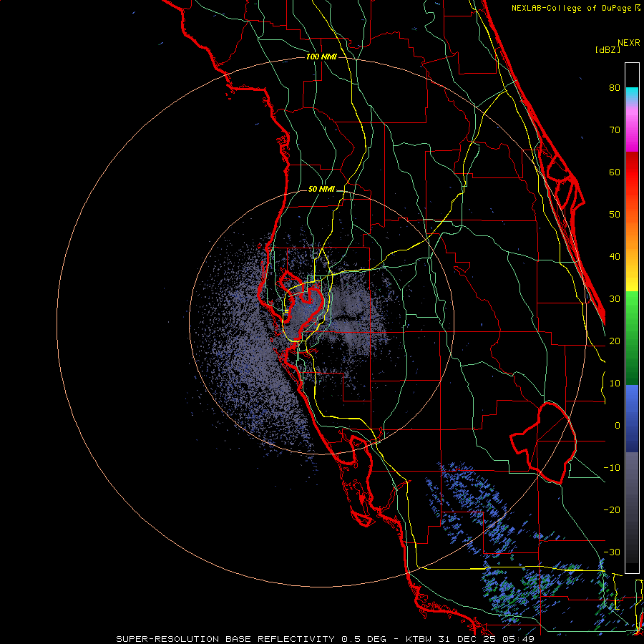Click the 100 NMI range ring label
The image size is (644, 644).
321,57
